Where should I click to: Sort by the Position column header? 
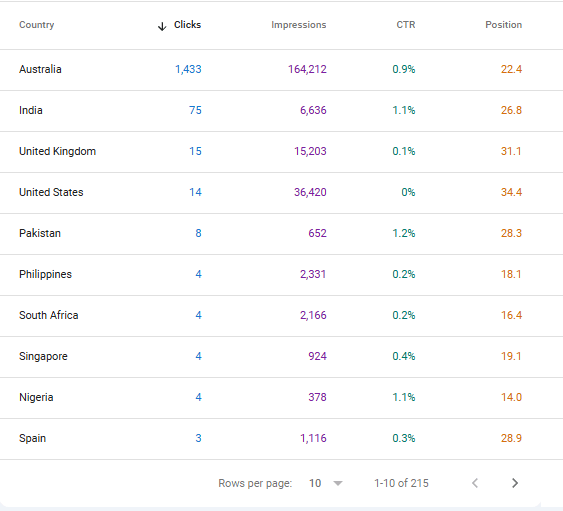503,25
